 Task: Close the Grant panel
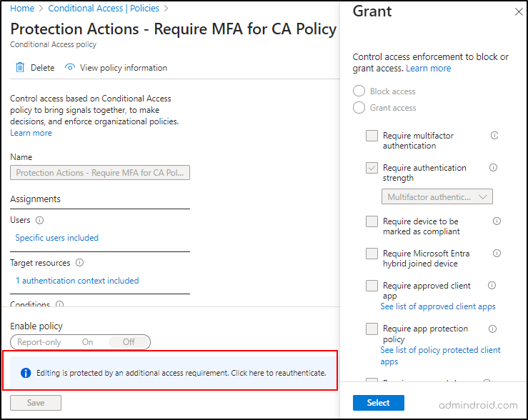519,12
